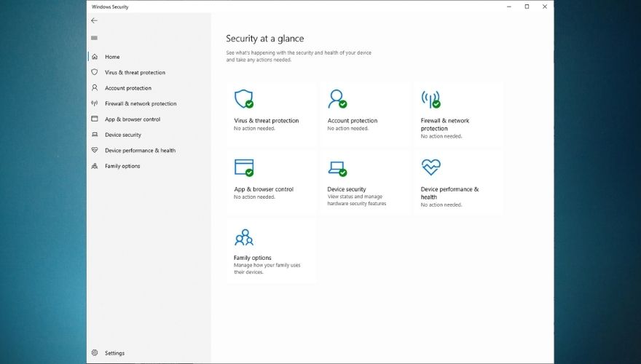Open Home in the navigation pane
641x364 pixels.
pyautogui.click(x=112, y=57)
